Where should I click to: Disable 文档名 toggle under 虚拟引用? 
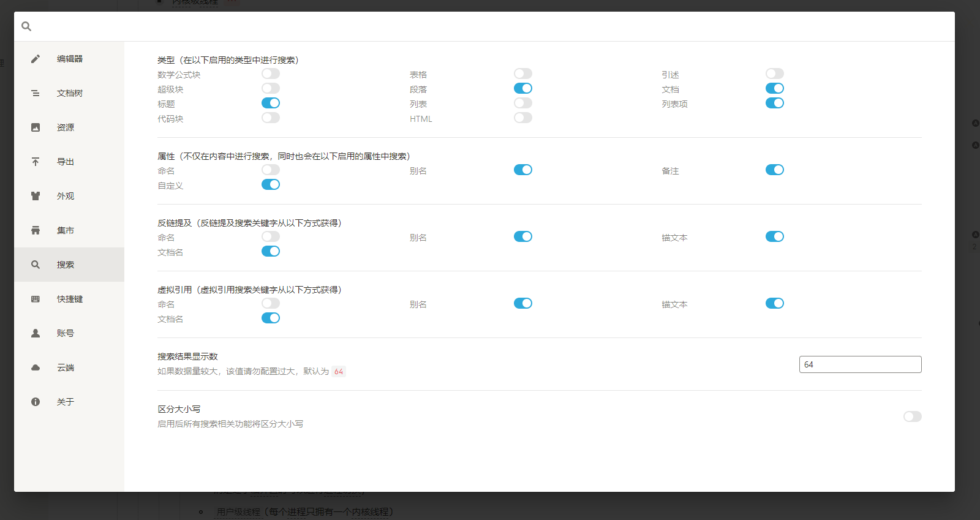(271, 318)
